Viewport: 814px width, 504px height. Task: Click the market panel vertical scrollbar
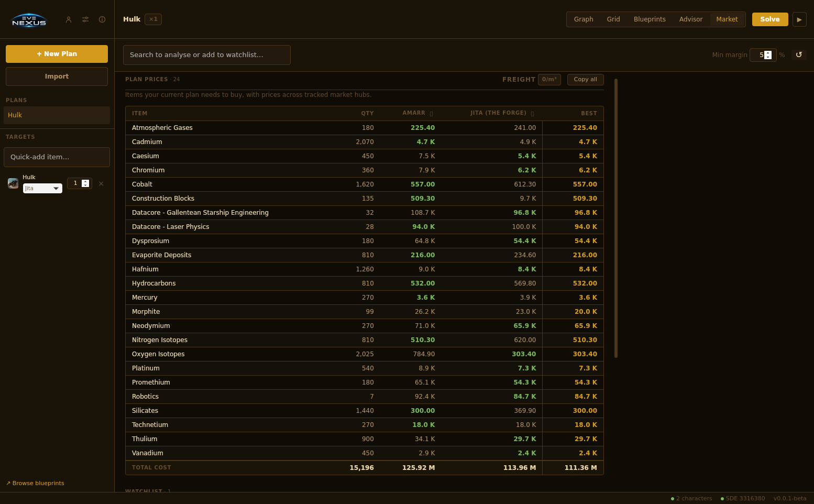616,218
